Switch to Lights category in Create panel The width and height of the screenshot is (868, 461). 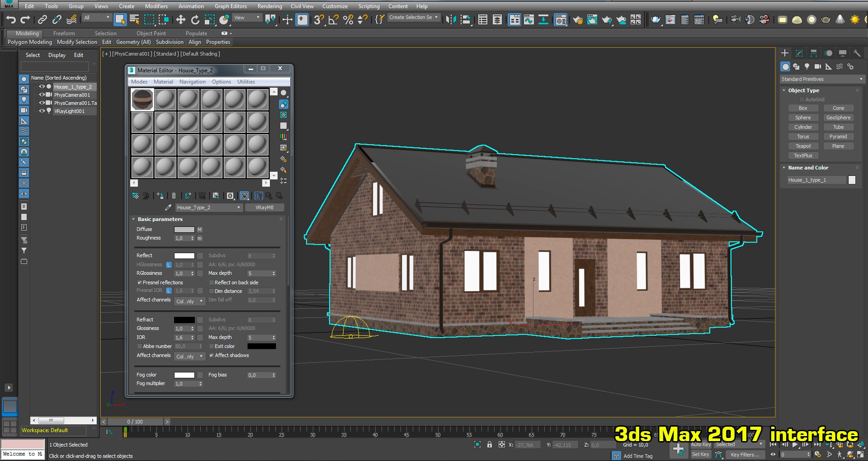point(807,66)
